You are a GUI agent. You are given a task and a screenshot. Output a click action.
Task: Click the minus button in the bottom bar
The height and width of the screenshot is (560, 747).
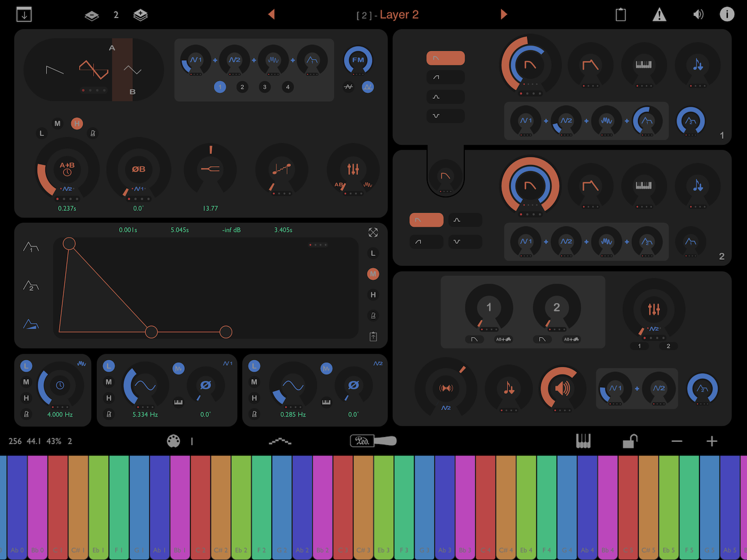pyautogui.click(x=677, y=441)
